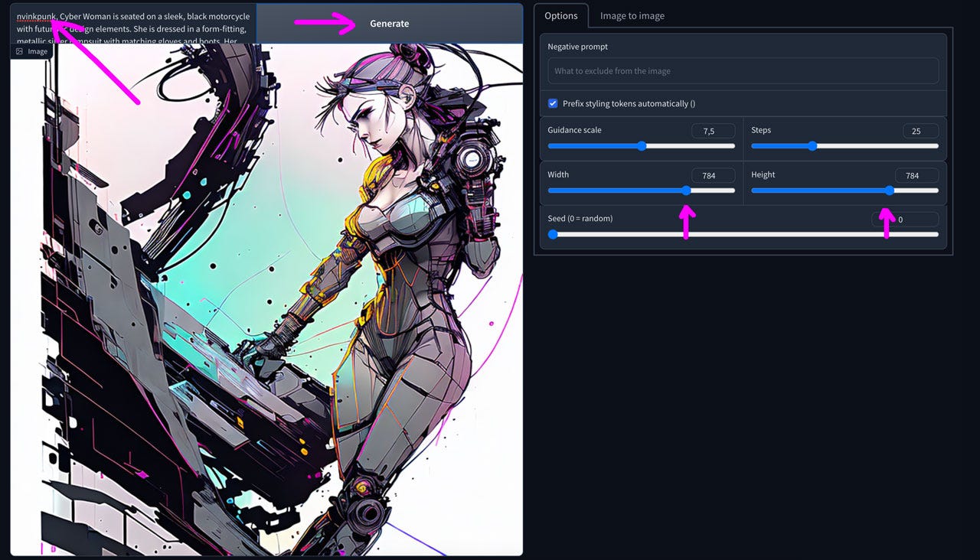Switch to the Image to image tab

[x=632, y=15]
